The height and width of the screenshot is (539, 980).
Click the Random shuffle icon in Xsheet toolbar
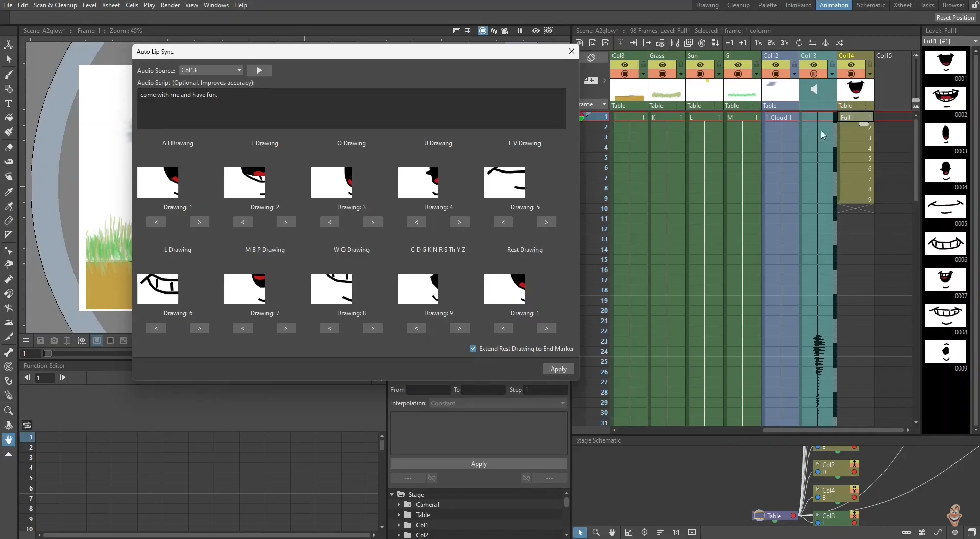(x=839, y=43)
